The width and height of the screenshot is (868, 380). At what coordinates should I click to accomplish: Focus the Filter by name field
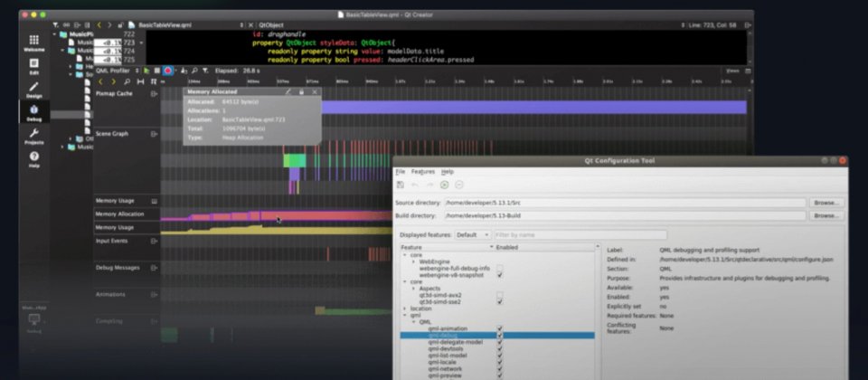coord(580,235)
